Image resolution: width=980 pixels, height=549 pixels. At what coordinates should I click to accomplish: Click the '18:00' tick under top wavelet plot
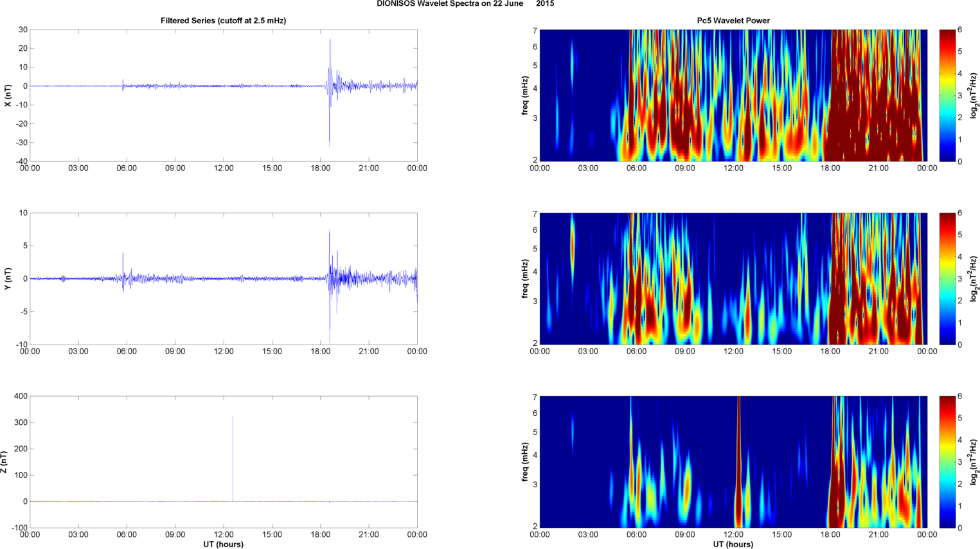pyautogui.click(x=830, y=168)
